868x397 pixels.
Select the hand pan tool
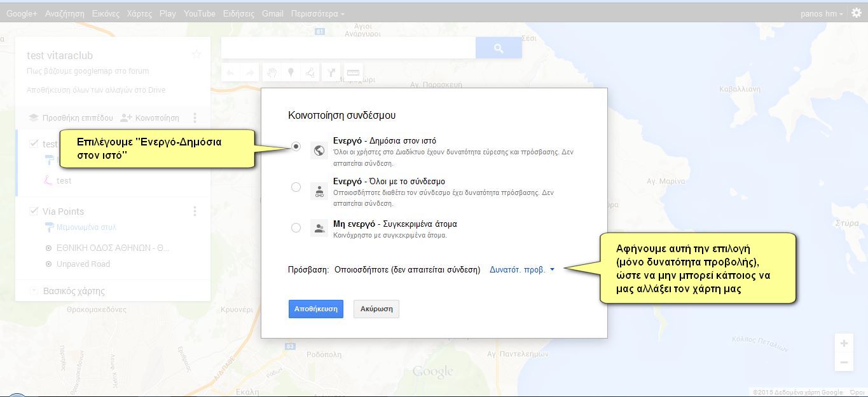tap(272, 72)
